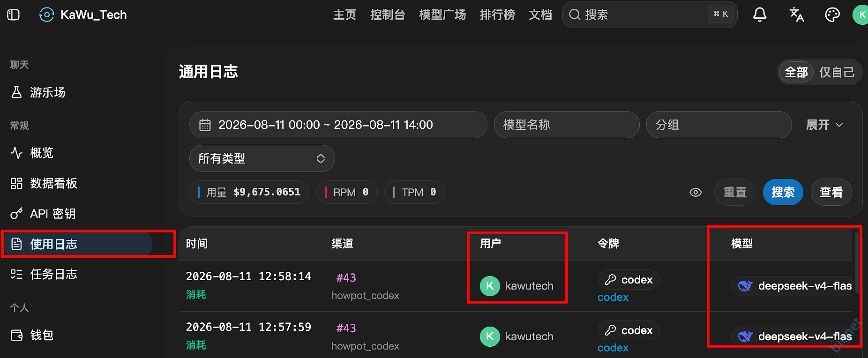
Task: Click the 用户 column header
Action: tap(491, 244)
